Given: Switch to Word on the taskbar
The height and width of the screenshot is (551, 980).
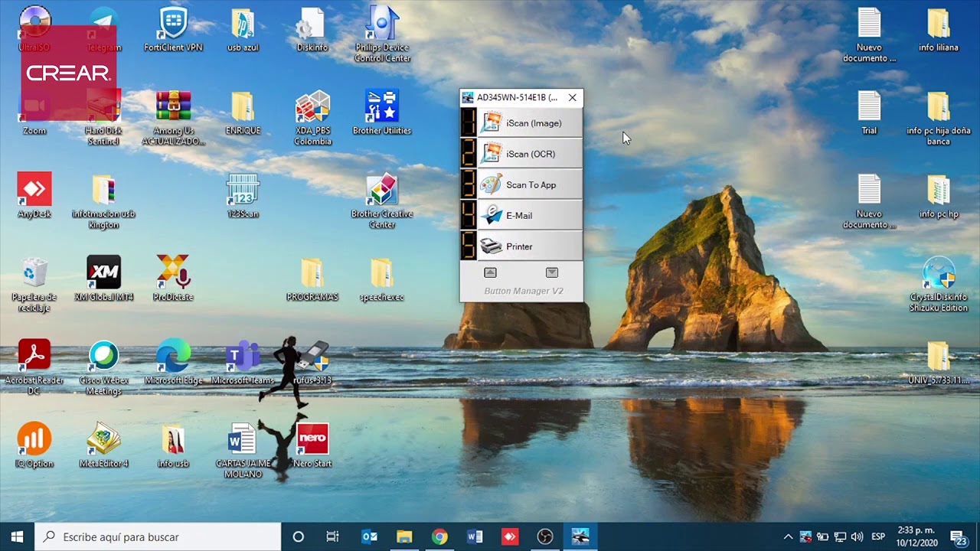Looking at the screenshot, I should (x=475, y=536).
